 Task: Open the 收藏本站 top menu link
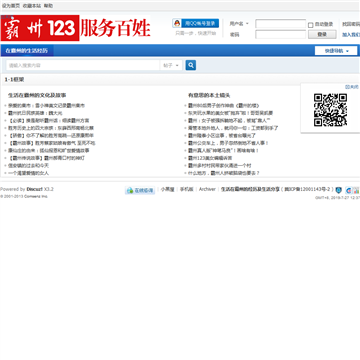(x=32, y=6)
